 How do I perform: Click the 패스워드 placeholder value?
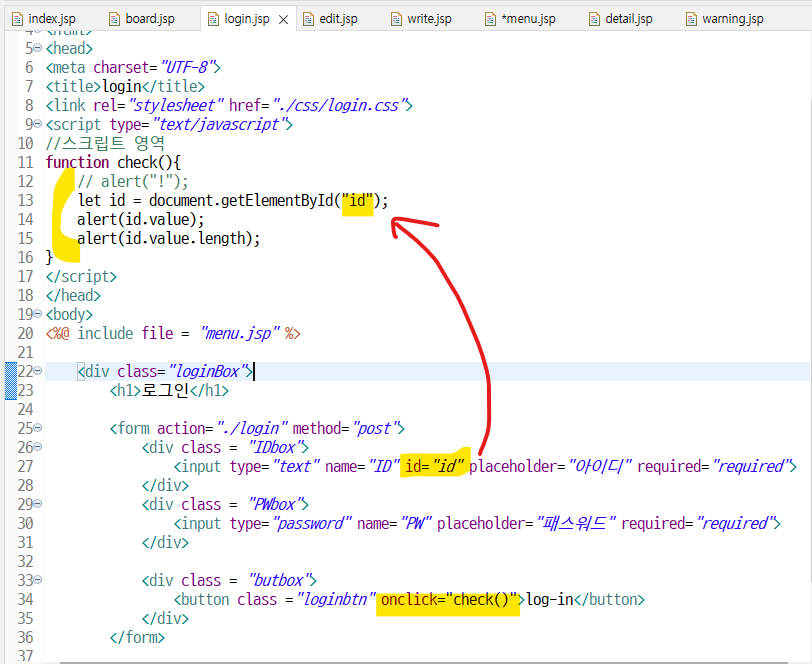pos(576,524)
